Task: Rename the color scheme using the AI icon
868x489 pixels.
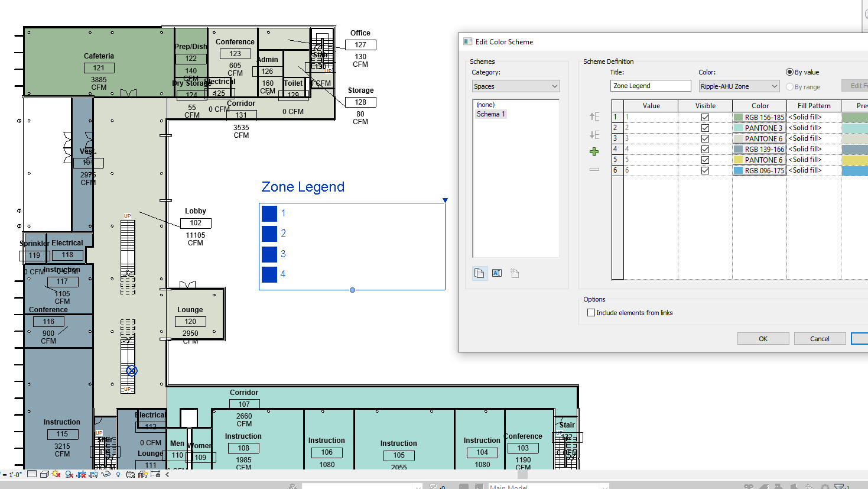Action: 496,273
